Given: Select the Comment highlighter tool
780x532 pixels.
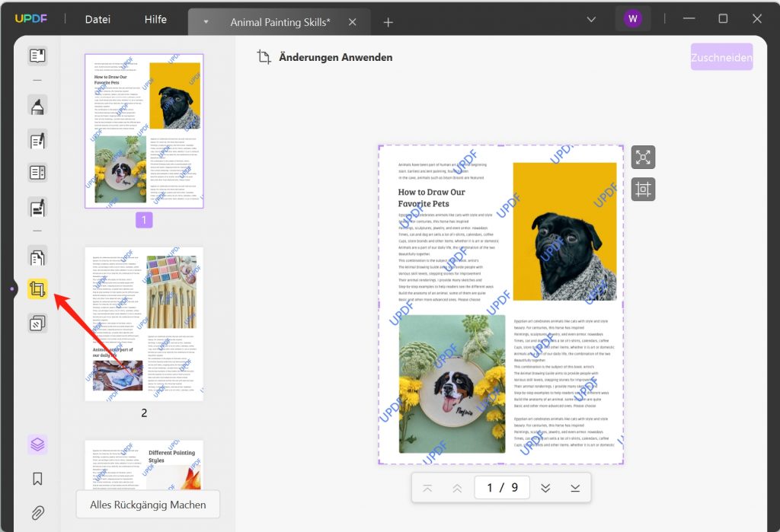Looking at the screenshot, I should pos(37,106).
